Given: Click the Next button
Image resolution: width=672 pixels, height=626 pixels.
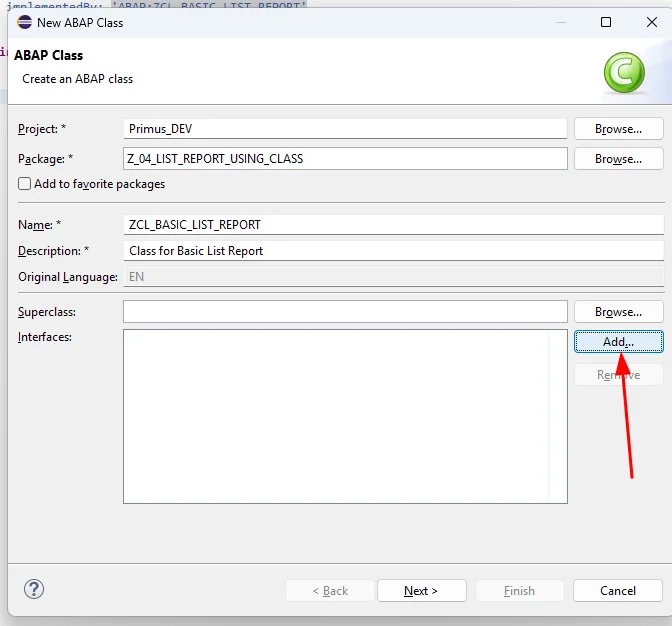Looking at the screenshot, I should 422,591.
